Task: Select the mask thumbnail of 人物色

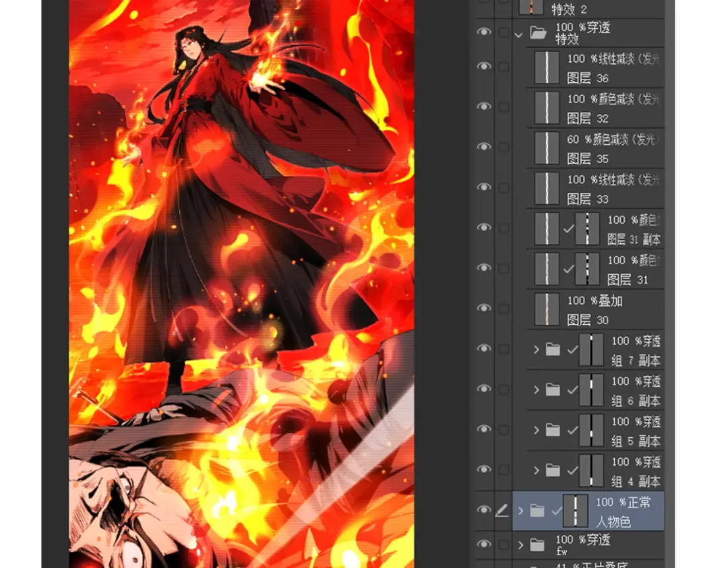Action: point(575,511)
